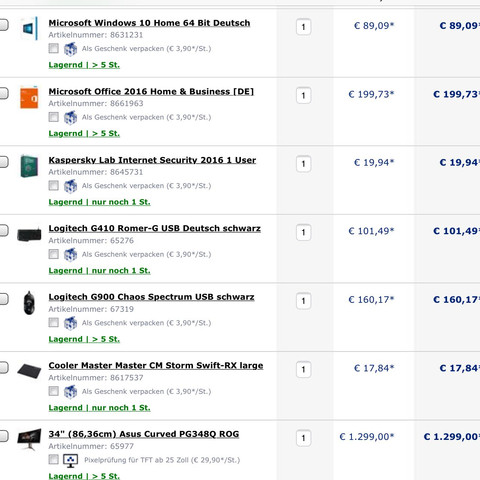Viewport: 480px width, 480px height.
Task: Click stock status link for Kaspersky item
Action: coord(99,202)
